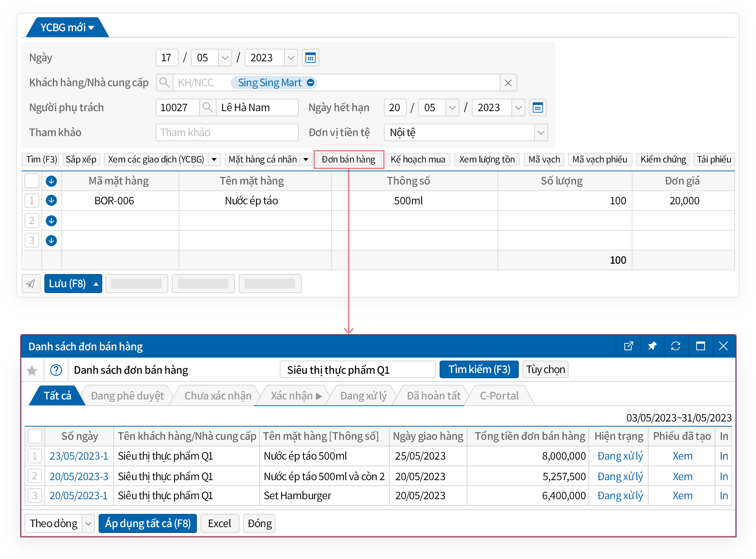Pin the Danh sách đơn bán hàng window

(652, 346)
